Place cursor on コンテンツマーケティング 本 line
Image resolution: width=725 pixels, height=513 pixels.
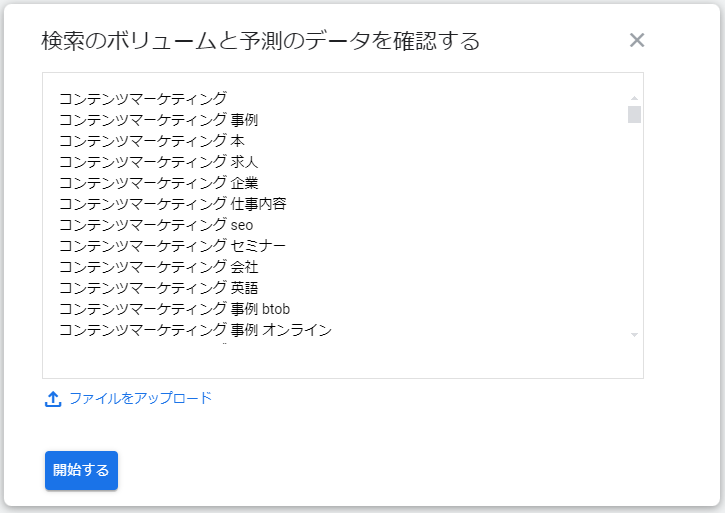tap(151, 140)
